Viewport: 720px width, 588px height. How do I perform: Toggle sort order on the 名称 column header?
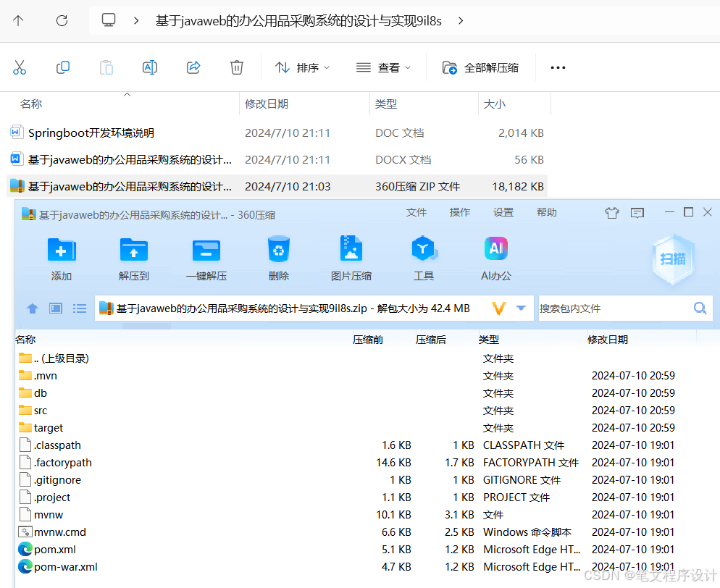(x=31, y=104)
